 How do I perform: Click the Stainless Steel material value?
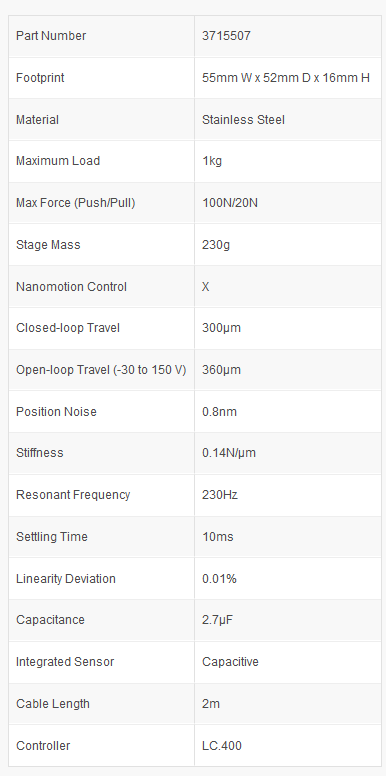coord(243,120)
